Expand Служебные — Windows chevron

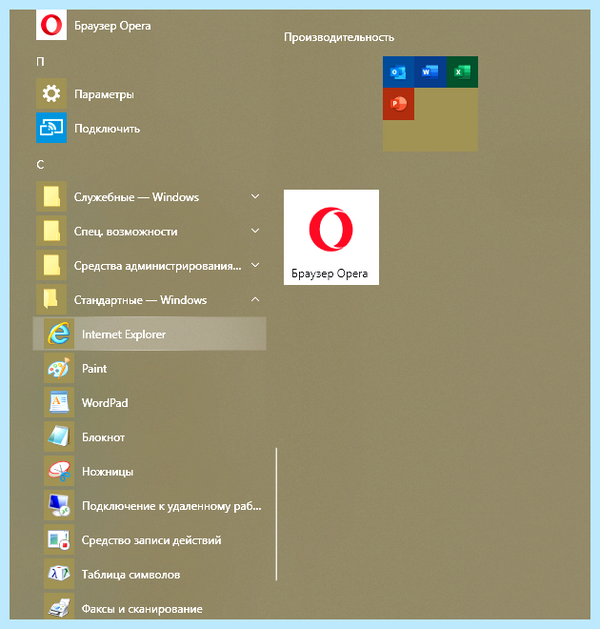click(255, 196)
